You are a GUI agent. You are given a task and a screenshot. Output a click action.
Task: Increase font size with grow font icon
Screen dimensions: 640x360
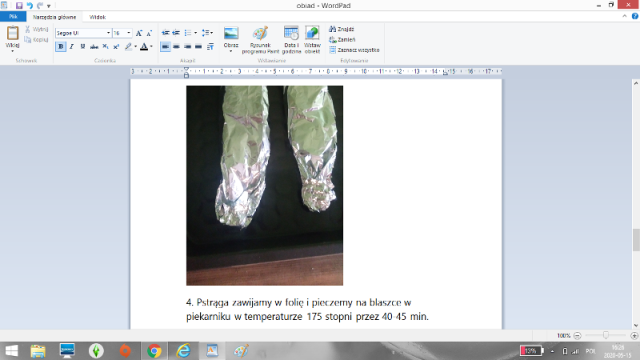[x=139, y=33]
